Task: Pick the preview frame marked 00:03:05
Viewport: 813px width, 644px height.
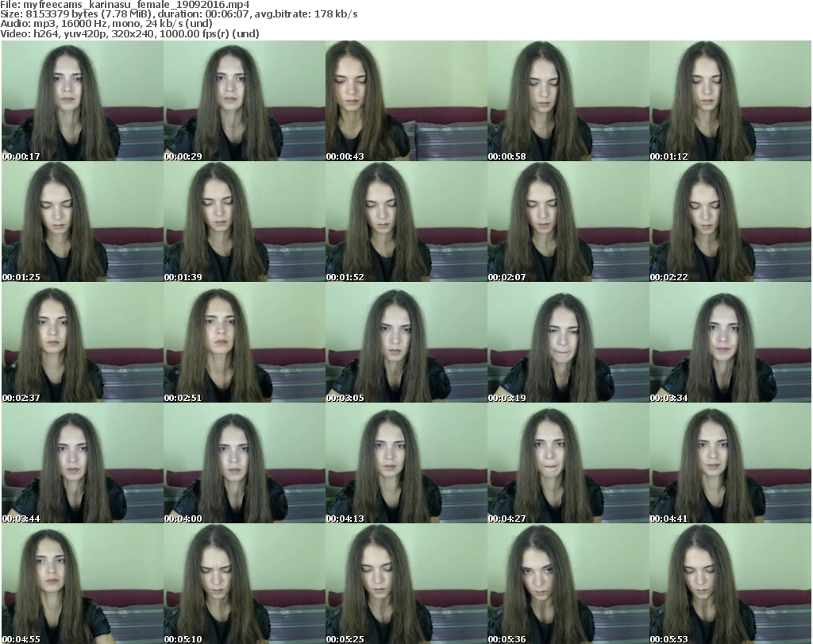Action: (406, 342)
